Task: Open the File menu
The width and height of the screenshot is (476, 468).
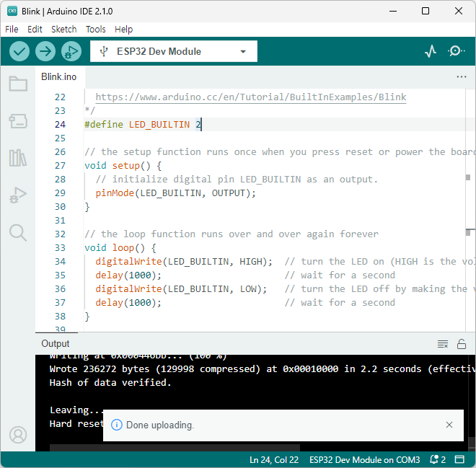Action: 12,29
